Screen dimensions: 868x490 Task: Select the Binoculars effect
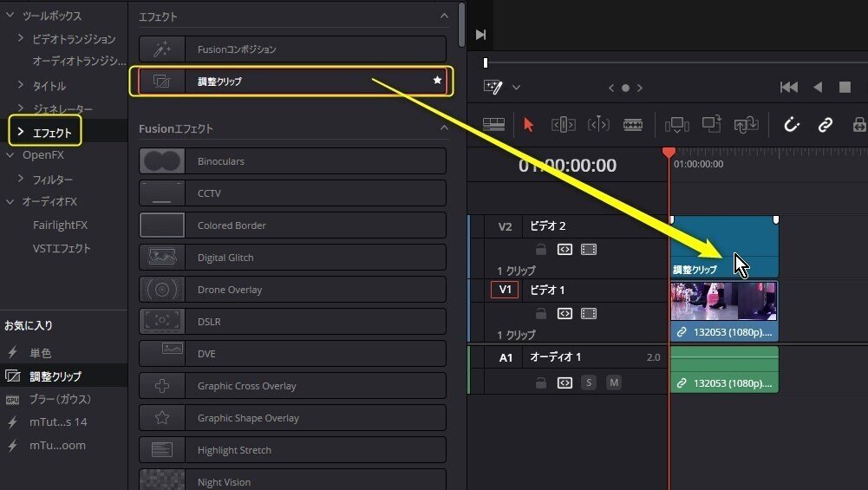pyautogui.click(x=292, y=161)
